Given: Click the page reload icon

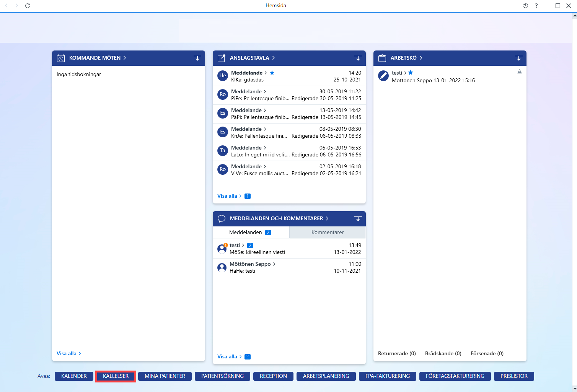Looking at the screenshot, I should tap(28, 6).
